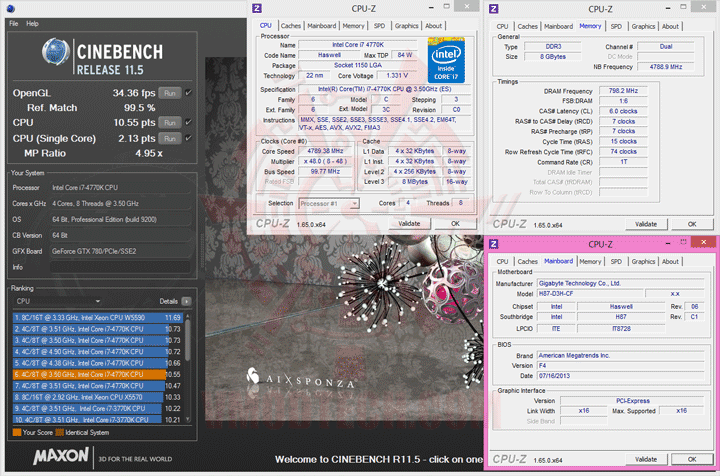Toggle the OpenGL test checkbox
720x476 pixels.
[188, 93]
